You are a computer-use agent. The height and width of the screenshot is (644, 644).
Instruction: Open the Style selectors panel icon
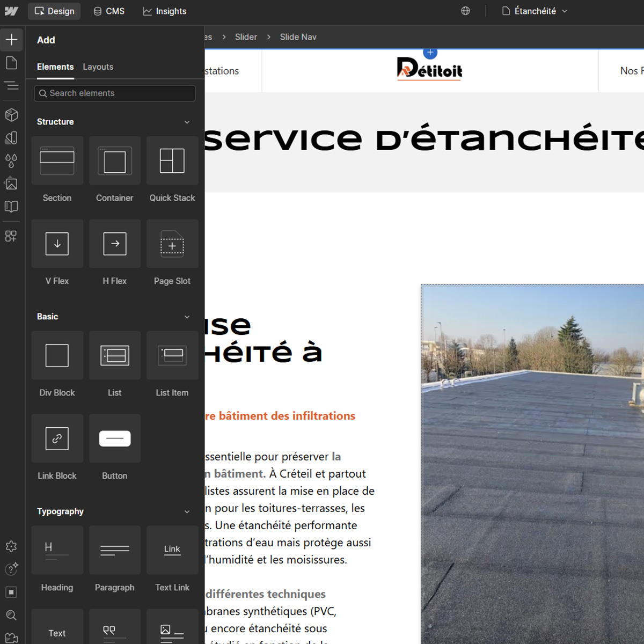(11, 138)
